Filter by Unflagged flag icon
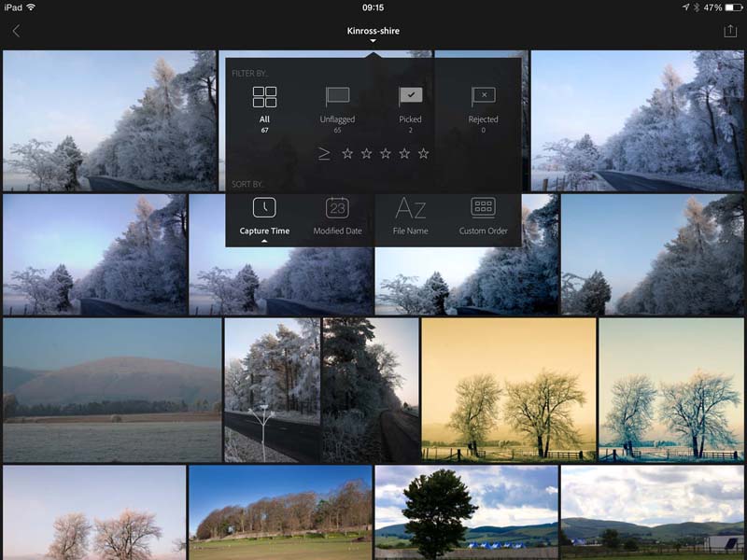Image resolution: width=747 pixels, height=560 pixels. [x=337, y=97]
